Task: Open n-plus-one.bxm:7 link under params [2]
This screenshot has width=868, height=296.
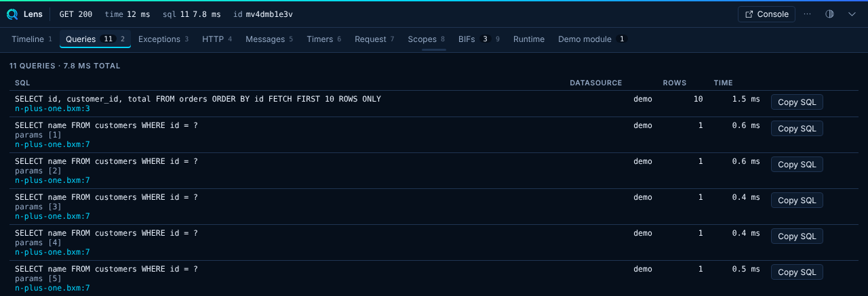Action: (52, 180)
